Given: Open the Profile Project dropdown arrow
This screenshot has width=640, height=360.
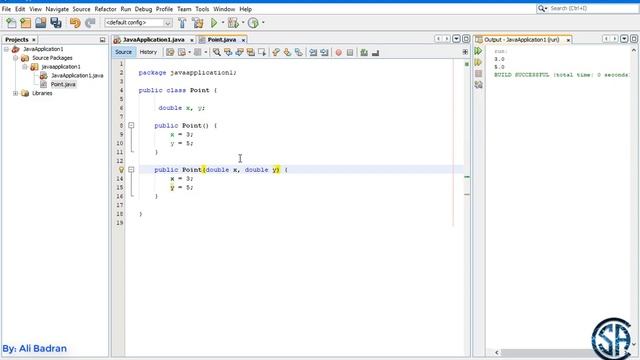Looking at the screenshot, I should 263,23.
